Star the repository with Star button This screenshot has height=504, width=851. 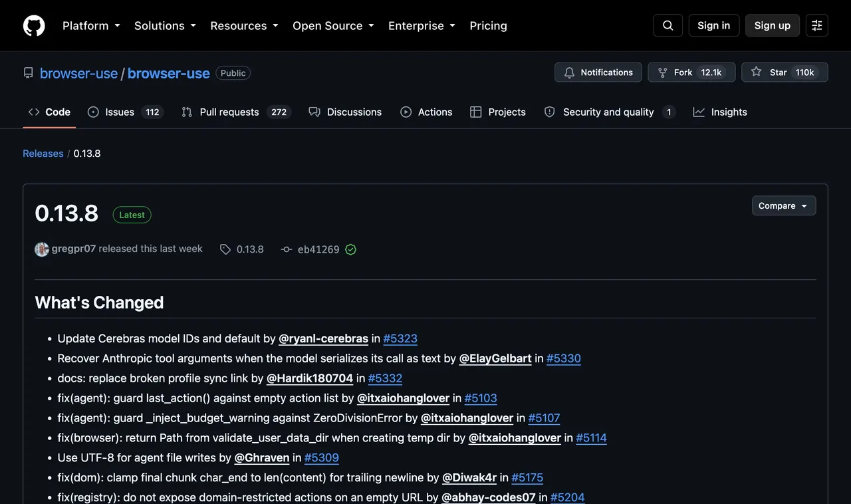pos(785,72)
